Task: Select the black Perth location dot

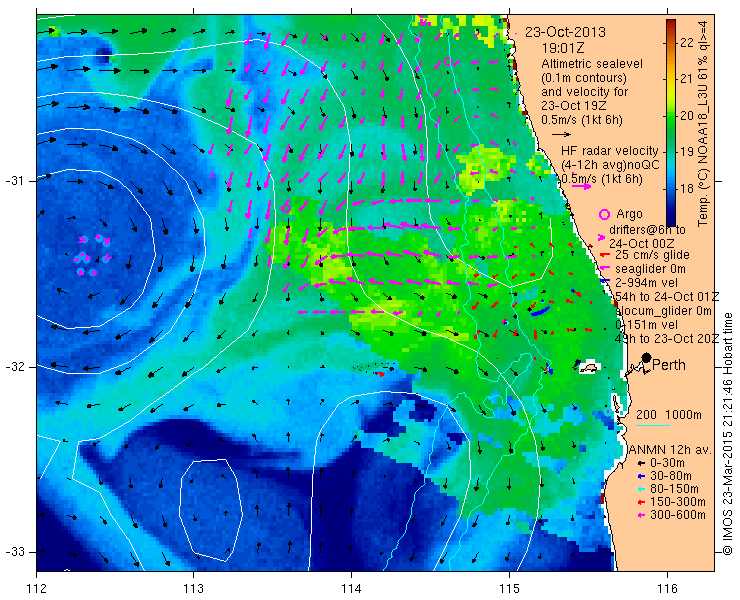Action: pyautogui.click(x=647, y=358)
